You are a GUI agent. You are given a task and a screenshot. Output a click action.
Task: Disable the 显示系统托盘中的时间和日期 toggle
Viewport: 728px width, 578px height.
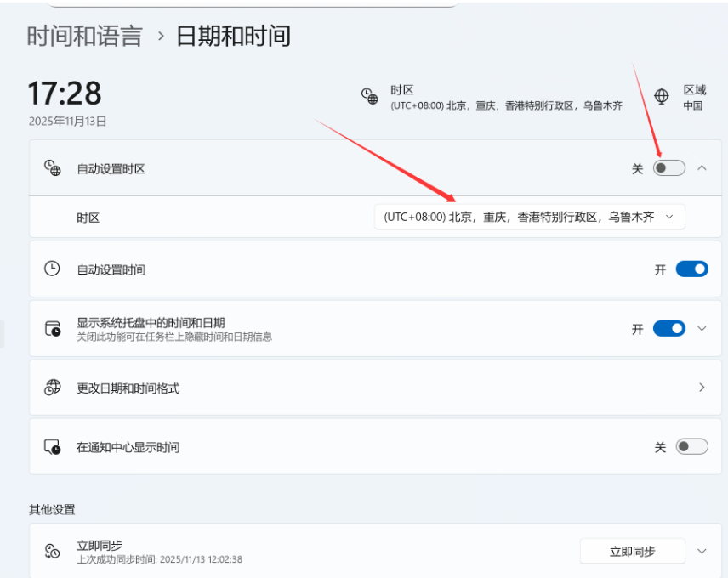point(668,329)
